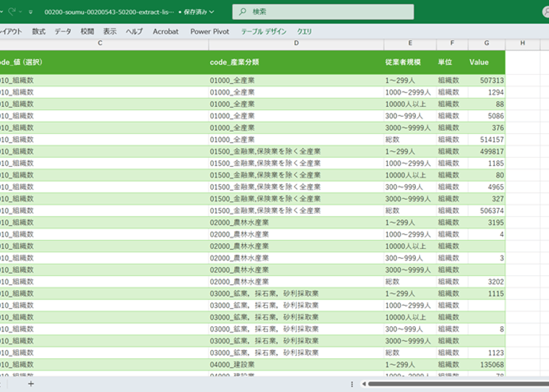Click the 従業者規模 header cell
549x392 pixels.
click(x=410, y=62)
